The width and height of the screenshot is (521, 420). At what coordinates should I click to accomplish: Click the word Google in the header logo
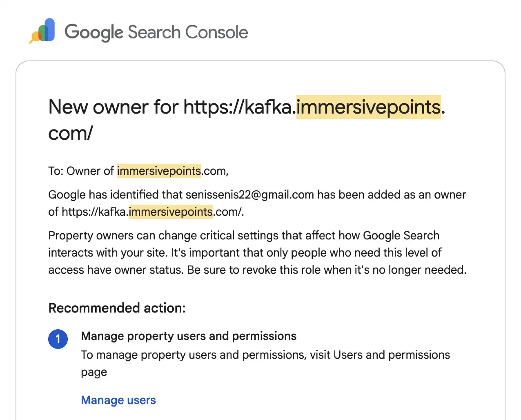pos(94,32)
